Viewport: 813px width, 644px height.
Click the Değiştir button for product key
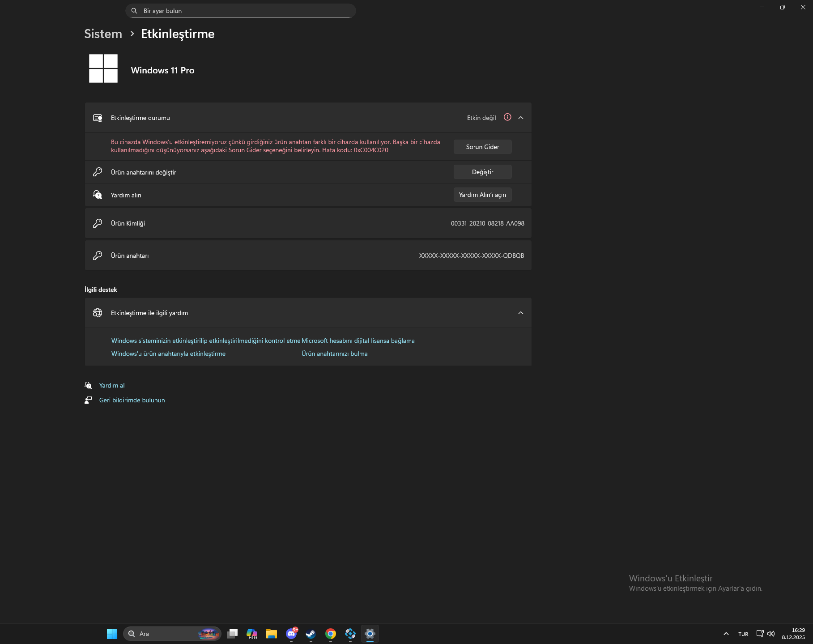pos(482,172)
